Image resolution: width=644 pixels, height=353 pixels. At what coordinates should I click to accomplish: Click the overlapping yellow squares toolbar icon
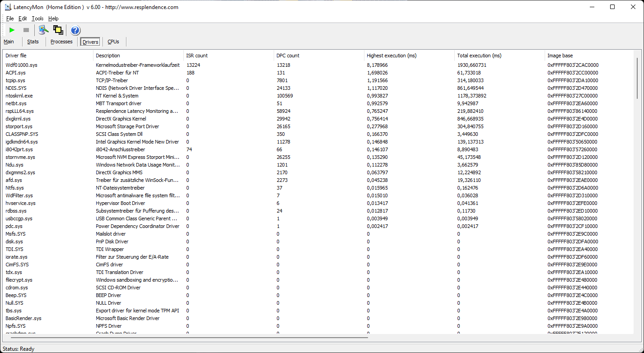58,30
